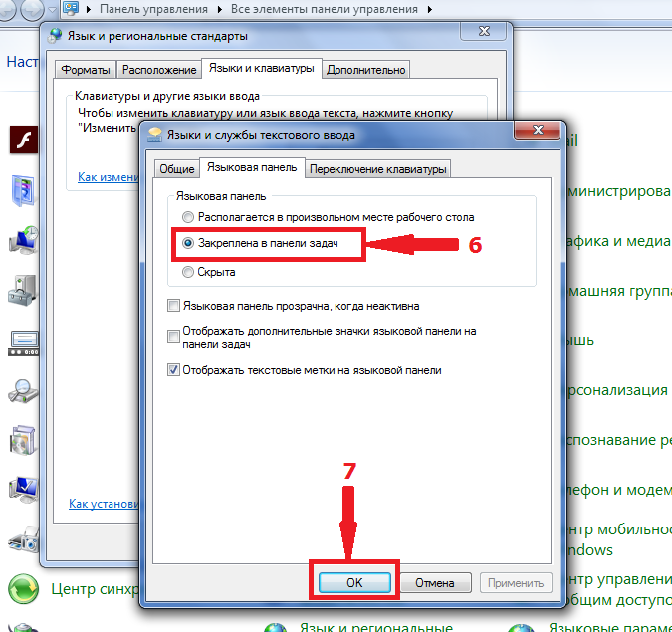Click the 'Применить' button
Viewport: 672px width, 632px height.
click(x=516, y=582)
